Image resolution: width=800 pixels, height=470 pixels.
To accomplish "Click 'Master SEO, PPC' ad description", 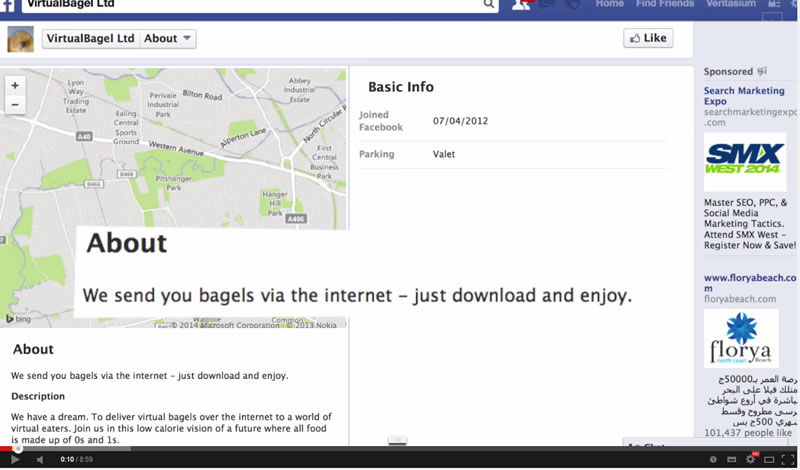I will [750, 224].
